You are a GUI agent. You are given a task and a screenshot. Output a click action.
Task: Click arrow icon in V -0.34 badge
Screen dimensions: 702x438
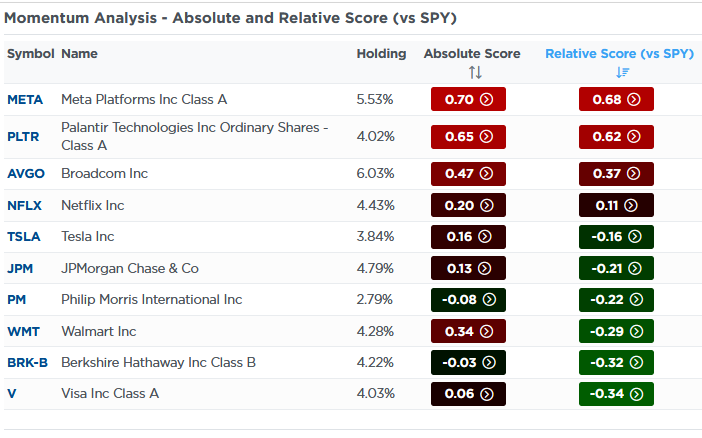click(x=636, y=394)
